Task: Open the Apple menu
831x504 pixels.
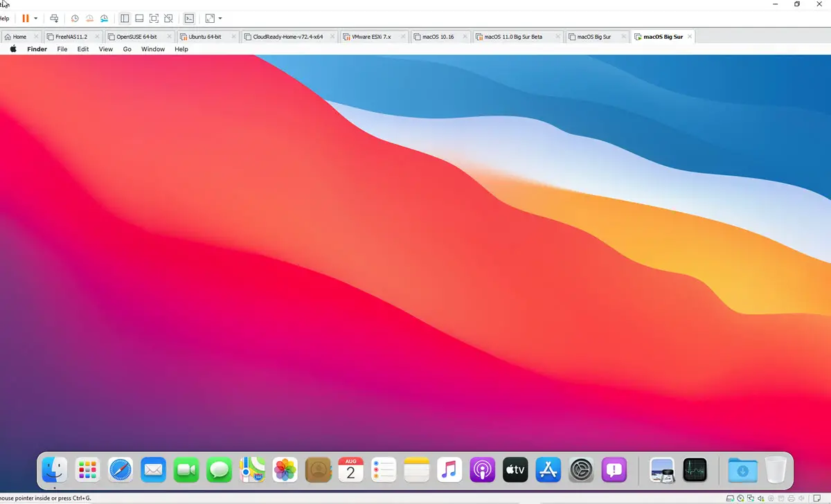Action: tap(13, 49)
